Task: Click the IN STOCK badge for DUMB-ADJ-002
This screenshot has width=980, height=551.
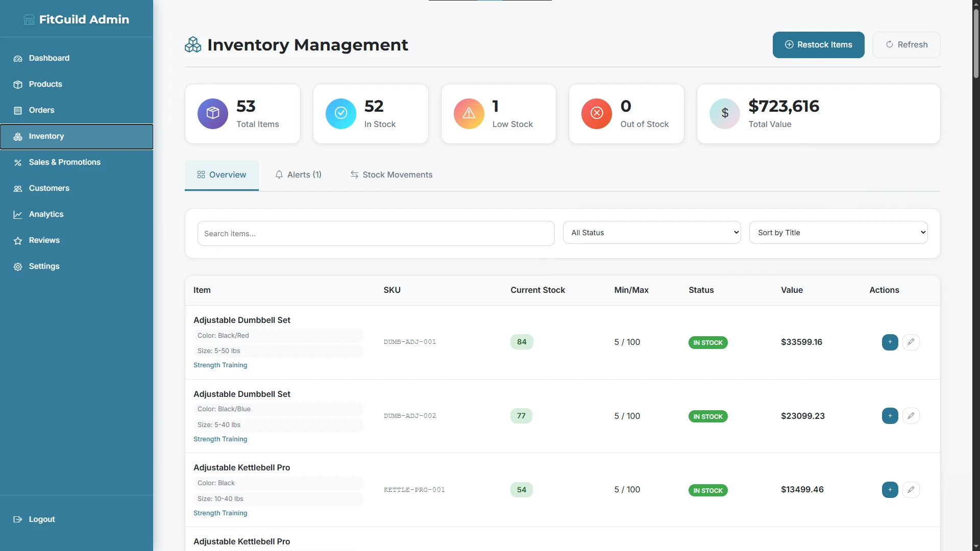Action: (708, 417)
